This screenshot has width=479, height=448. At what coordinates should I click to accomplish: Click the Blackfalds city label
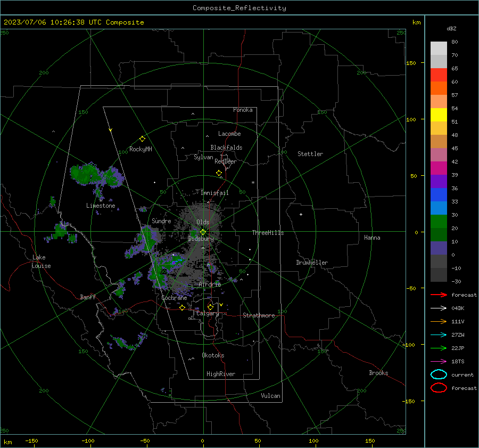(226, 148)
